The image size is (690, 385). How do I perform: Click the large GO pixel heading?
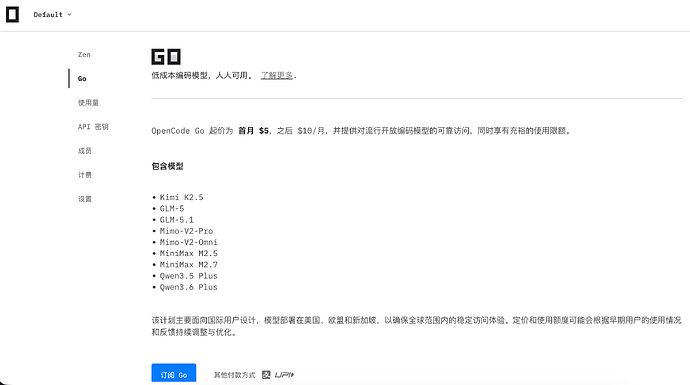click(166, 57)
